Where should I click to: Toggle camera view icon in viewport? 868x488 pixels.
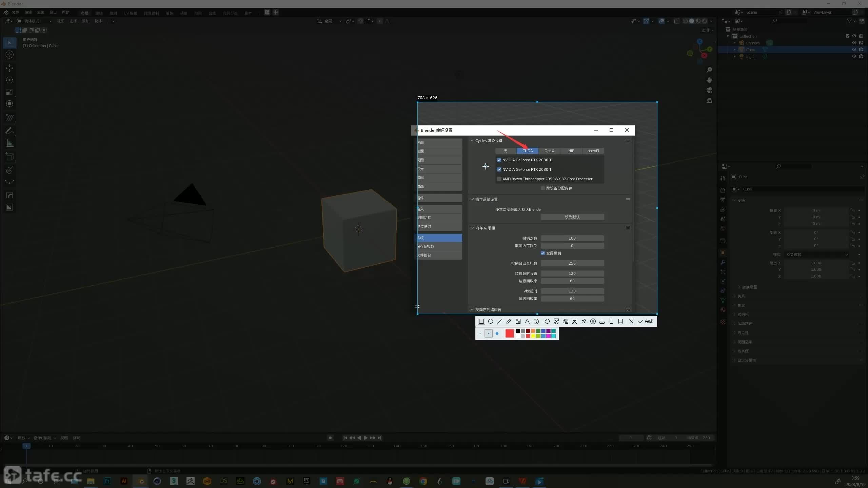tap(709, 90)
